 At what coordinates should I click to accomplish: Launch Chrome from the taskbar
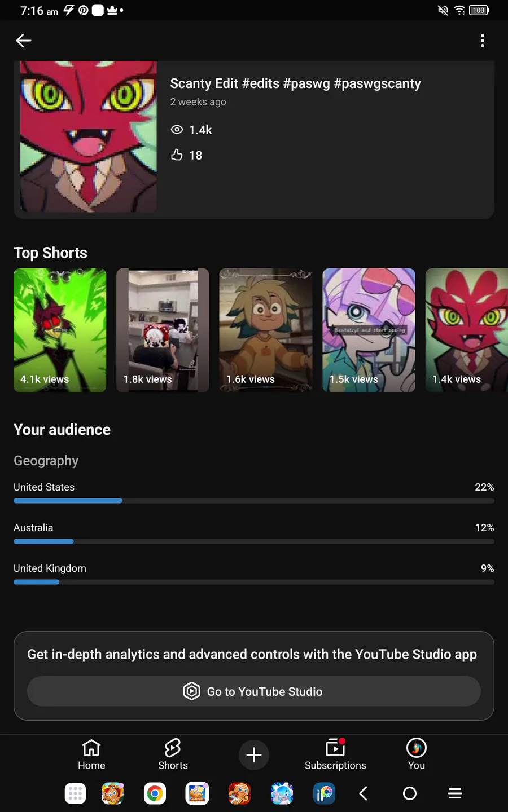point(155,793)
